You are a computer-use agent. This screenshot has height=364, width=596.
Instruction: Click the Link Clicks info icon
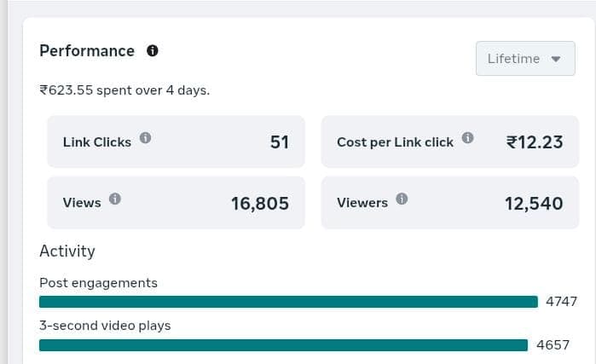tap(146, 138)
